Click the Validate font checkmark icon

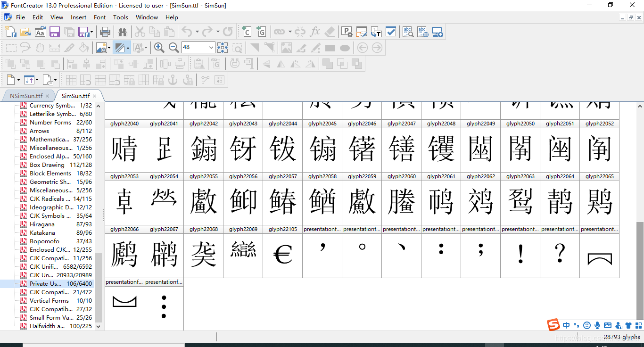(391, 32)
